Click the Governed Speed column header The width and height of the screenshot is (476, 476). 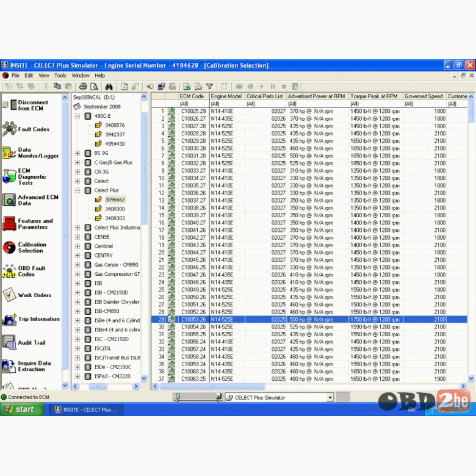[425, 96]
